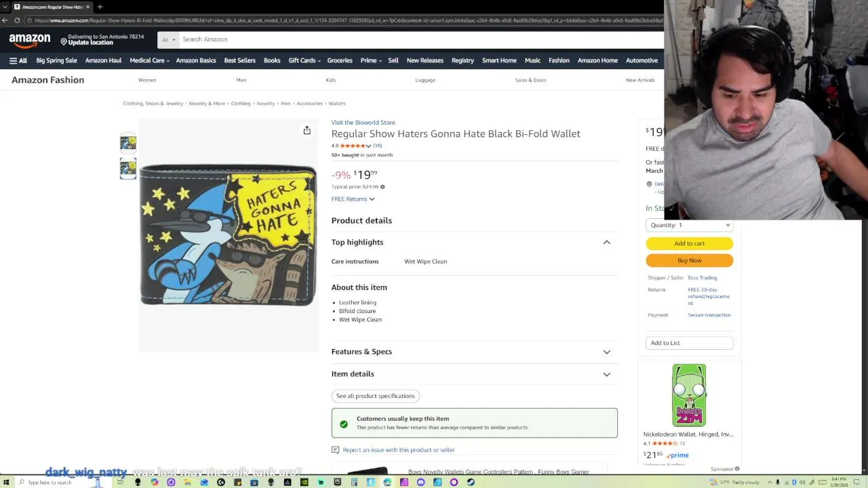Screen dimensions: 868x488
Task: Open Epic Games launcher from taskbar
Action: [338, 482]
